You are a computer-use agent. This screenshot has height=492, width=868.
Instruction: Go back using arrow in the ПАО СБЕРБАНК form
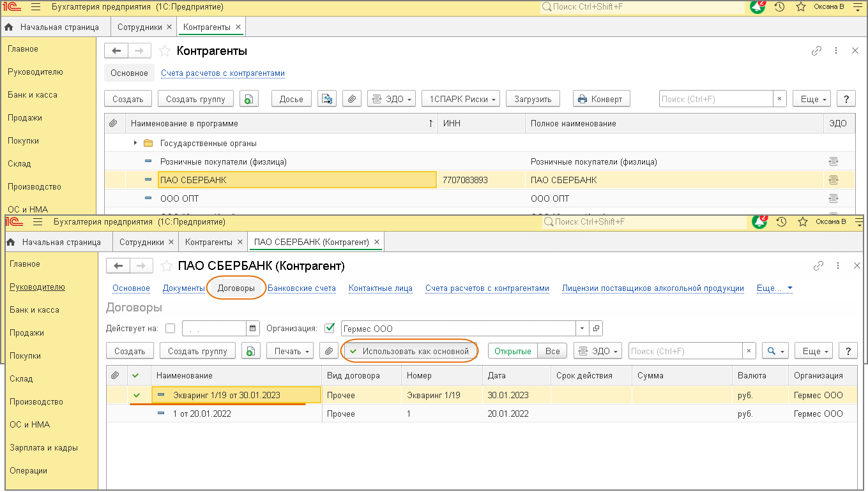118,266
